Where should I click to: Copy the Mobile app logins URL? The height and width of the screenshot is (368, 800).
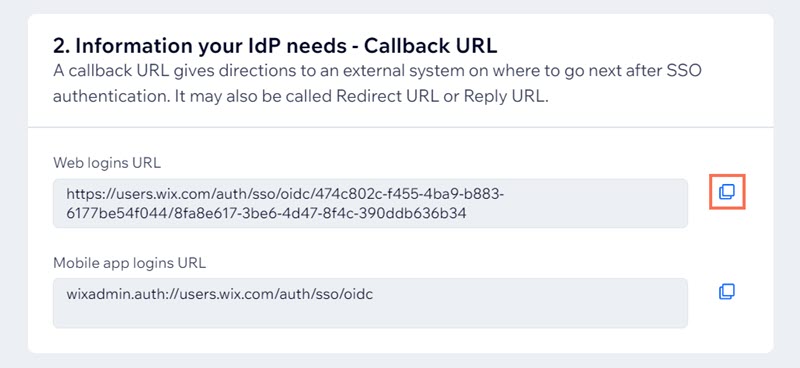pyautogui.click(x=727, y=292)
